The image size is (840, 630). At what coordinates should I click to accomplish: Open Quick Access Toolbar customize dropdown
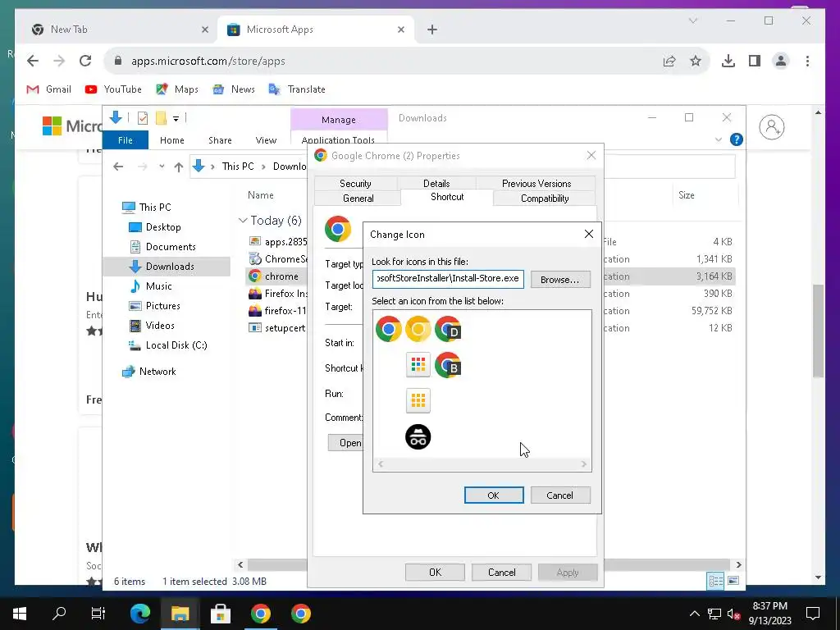[176, 118]
